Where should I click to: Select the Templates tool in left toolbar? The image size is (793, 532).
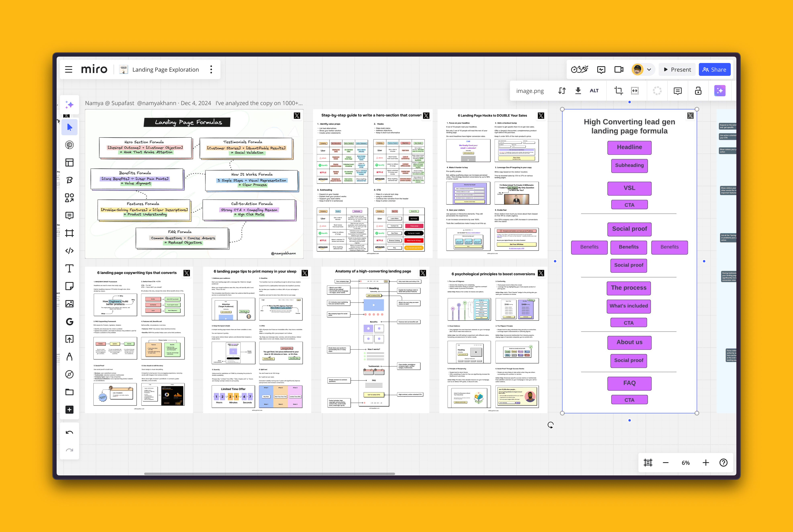[69, 162]
